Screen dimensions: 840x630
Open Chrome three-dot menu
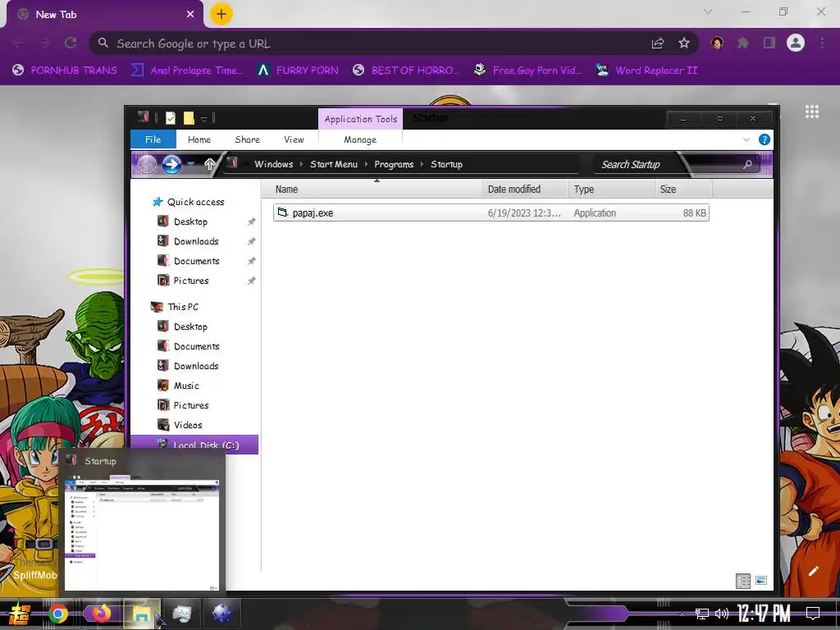pyautogui.click(x=822, y=43)
